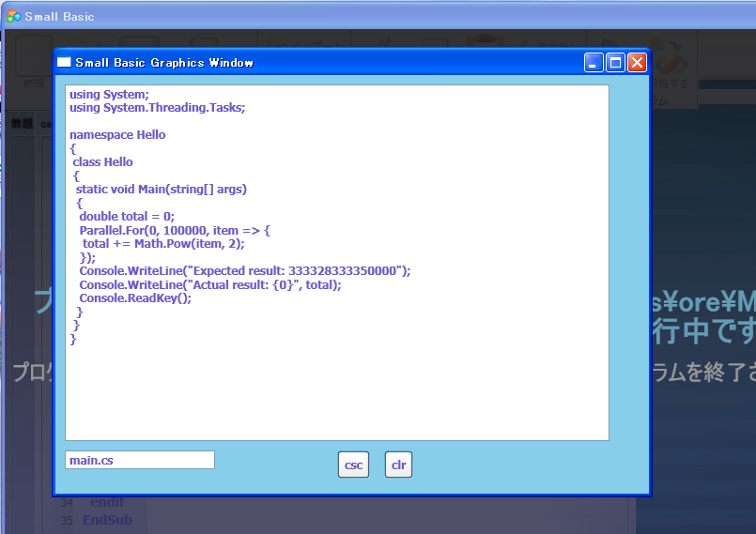Click the 'Console.ReadKey();' line
Screen dimensions: 756x534
[135, 298]
